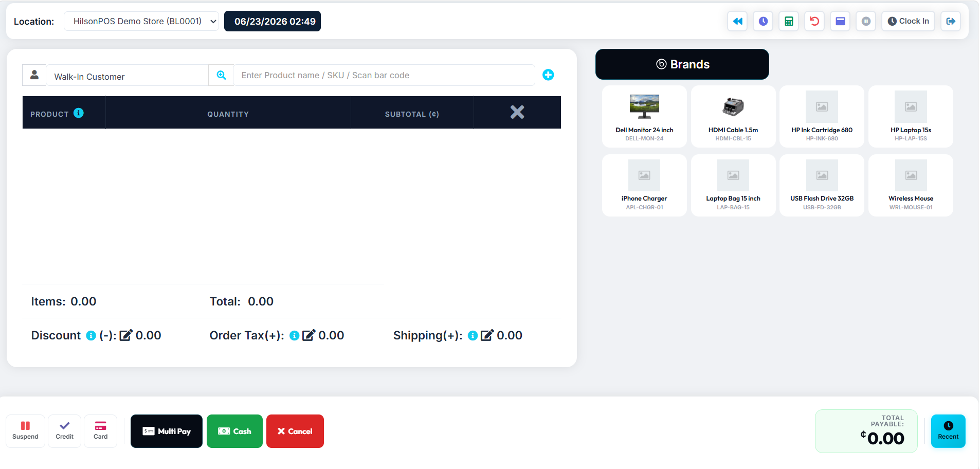Click the Clock In button
Image resolution: width=980 pixels, height=469 pixels.
(x=908, y=21)
